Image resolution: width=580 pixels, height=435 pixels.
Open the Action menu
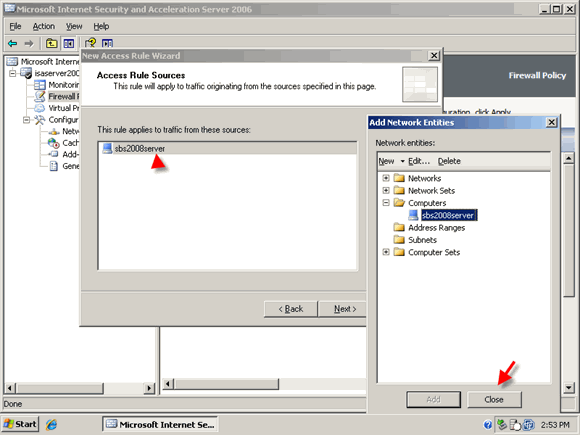(x=44, y=26)
